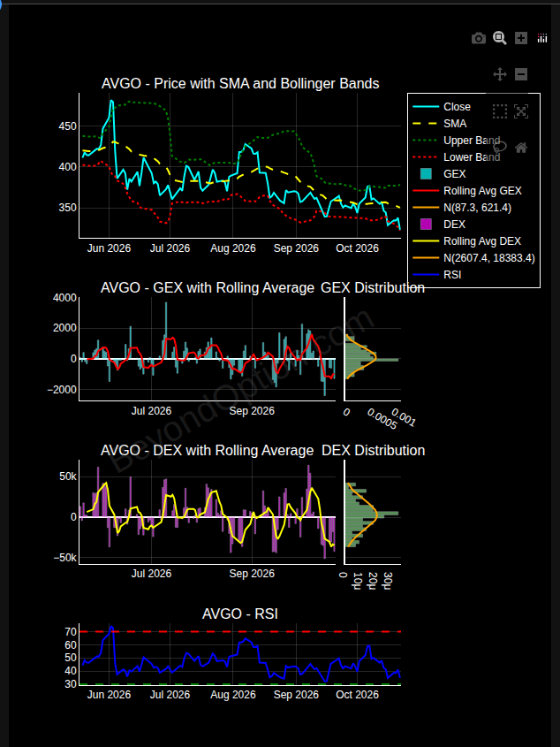Click inside the GEX Distribution histogram plot
Screen dimensions: 560x747
(x=373, y=349)
